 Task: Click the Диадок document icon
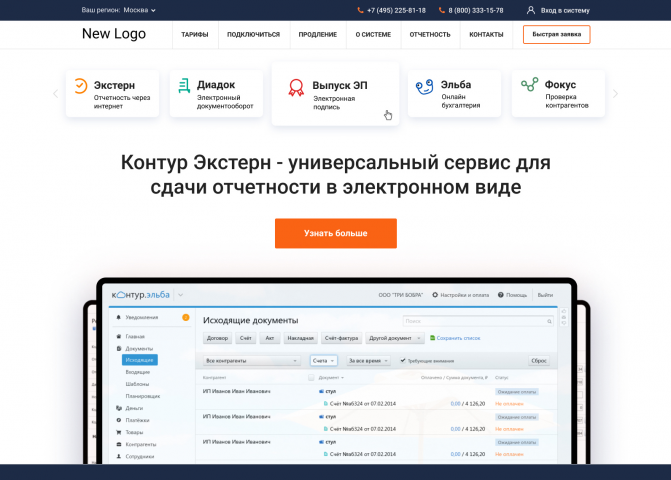click(x=184, y=86)
